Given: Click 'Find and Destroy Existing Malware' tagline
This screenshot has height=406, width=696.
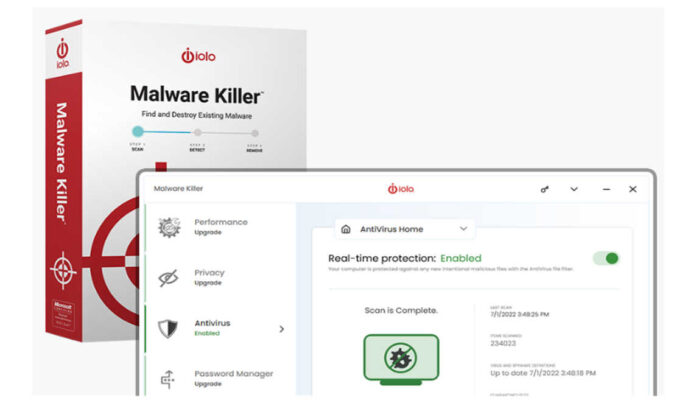Looking at the screenshot, I should [x=197, y=115].
